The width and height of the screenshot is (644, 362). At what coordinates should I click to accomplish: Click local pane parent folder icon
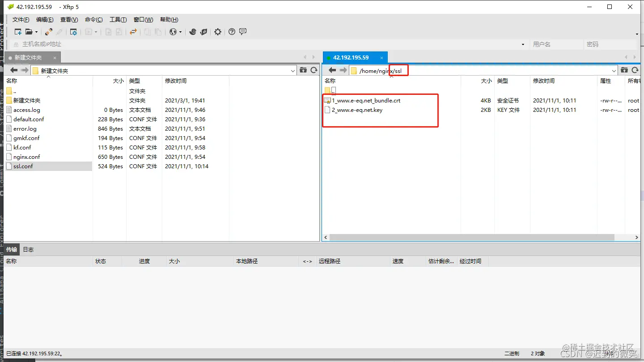(x=303, y=70)
